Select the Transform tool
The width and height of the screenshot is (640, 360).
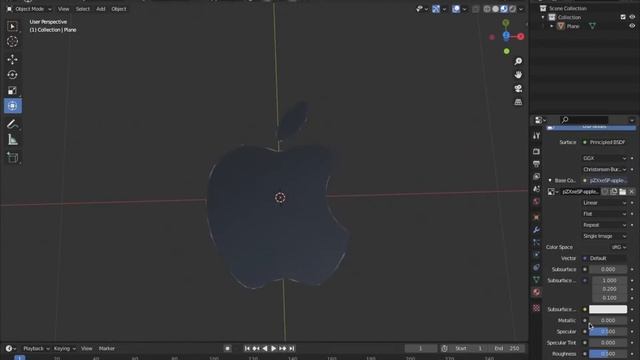pyautogui.click(x=12, y=106)
